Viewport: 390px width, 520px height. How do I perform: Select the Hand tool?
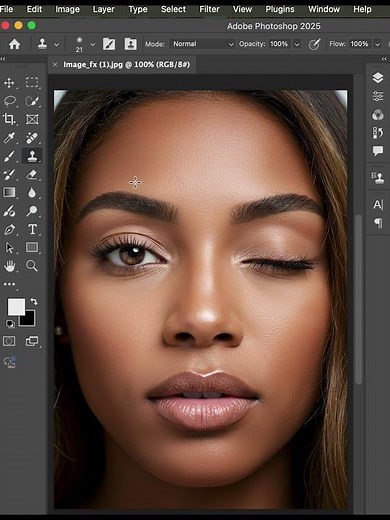9,266
